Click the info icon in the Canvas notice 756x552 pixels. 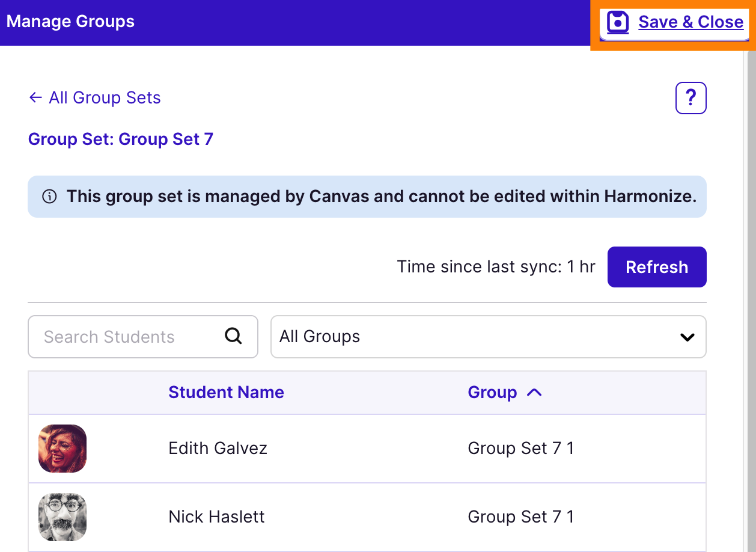49,197
